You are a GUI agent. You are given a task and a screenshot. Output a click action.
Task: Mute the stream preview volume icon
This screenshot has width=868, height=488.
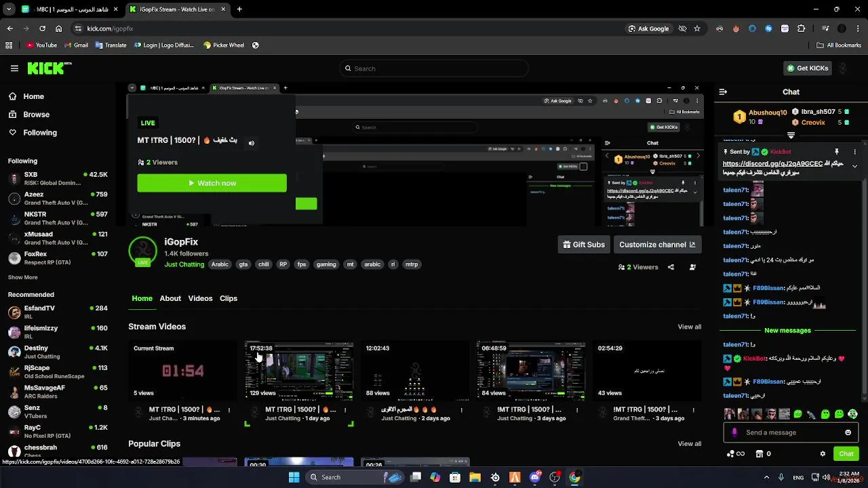tap(252, 143)
